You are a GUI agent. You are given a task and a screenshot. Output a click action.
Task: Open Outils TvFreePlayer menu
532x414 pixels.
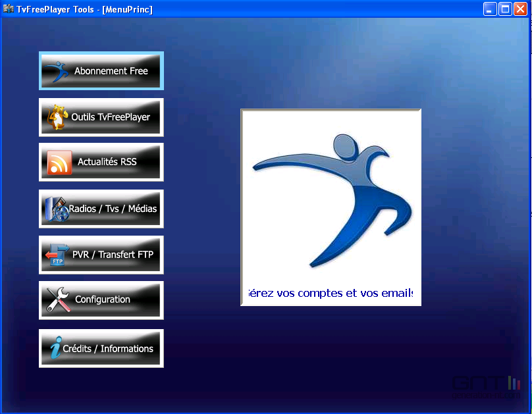pos(101,117)
